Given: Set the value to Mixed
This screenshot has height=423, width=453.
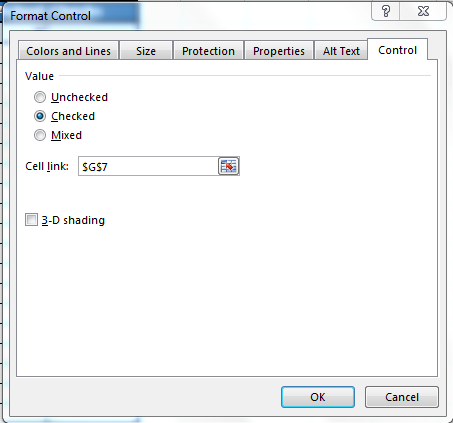Looking at the screenshot, I should 40,135.
